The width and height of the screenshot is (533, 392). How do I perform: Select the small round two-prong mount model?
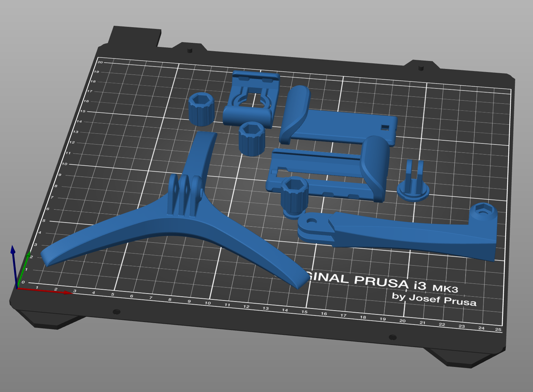point(414,182)
